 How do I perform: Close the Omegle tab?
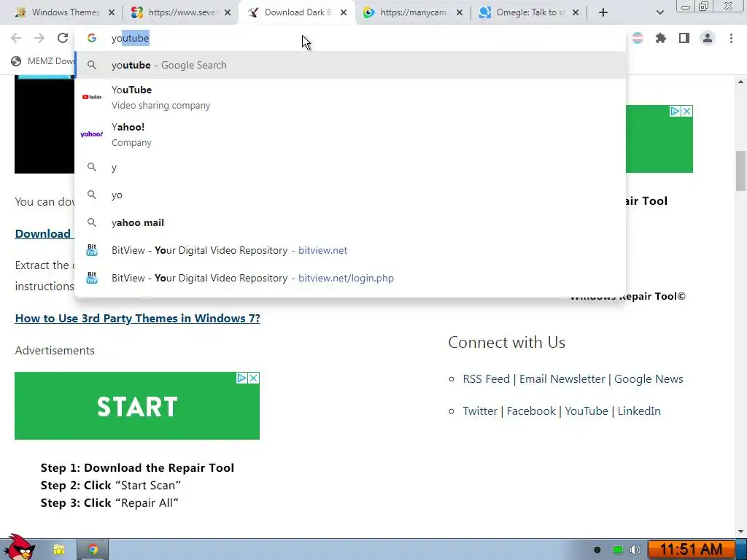tap(576, 12)
